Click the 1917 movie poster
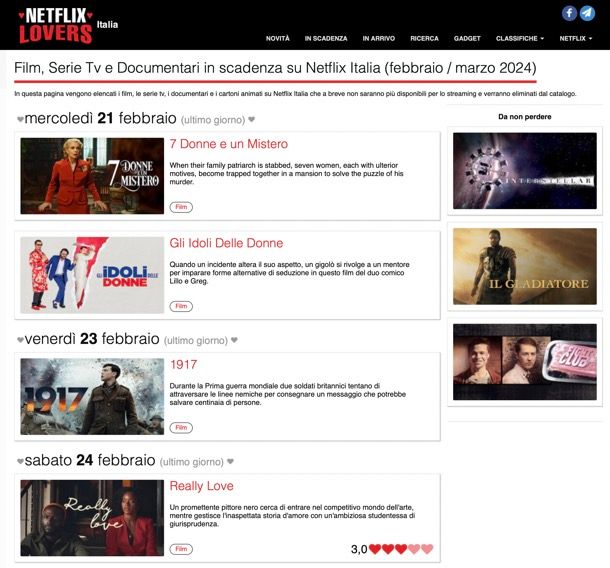610x568 pixels. click(92, 396)
